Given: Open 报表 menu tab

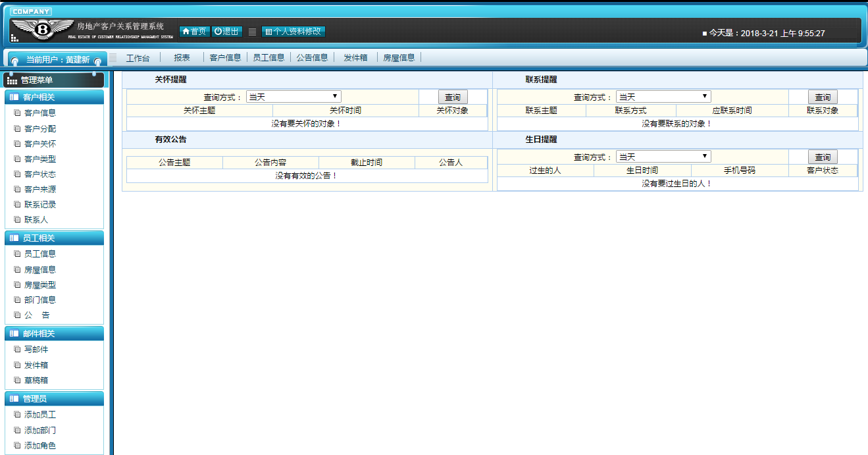Looking at the screenshot, I should [182, 58].
